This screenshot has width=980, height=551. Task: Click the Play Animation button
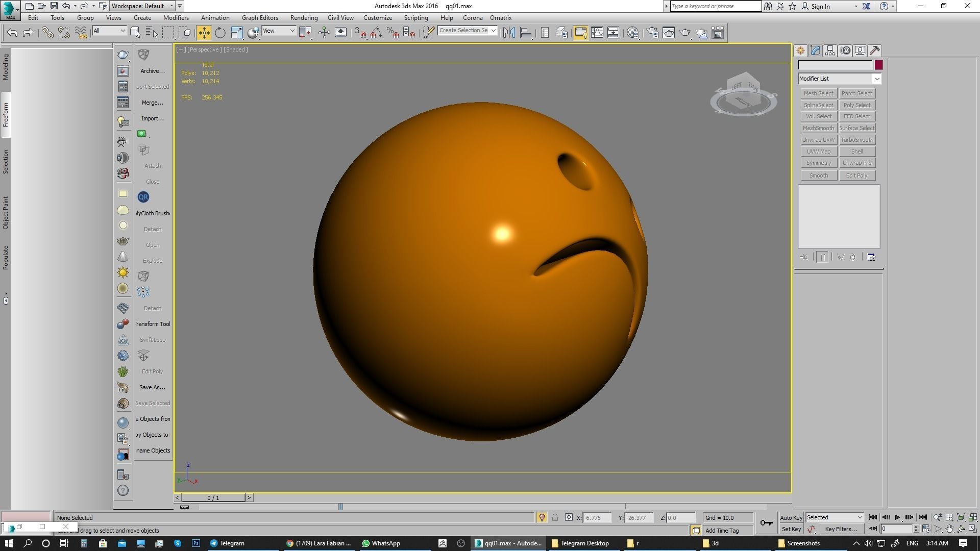(x=897, y=517)
